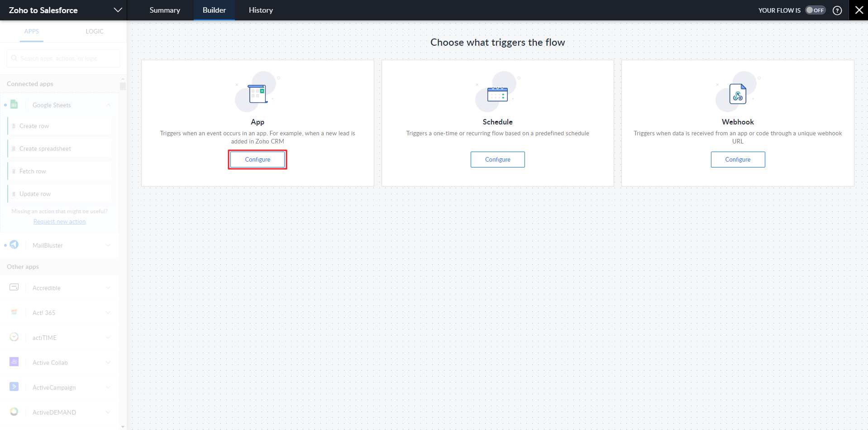Click the Webhook trigger icon
The width and height of the screenshot is (868, 430).
tap(738, 94)
